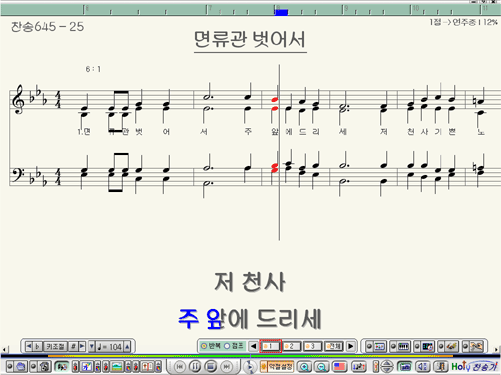
Task: Toggle the cloud background LED
Action: (10, 366)
